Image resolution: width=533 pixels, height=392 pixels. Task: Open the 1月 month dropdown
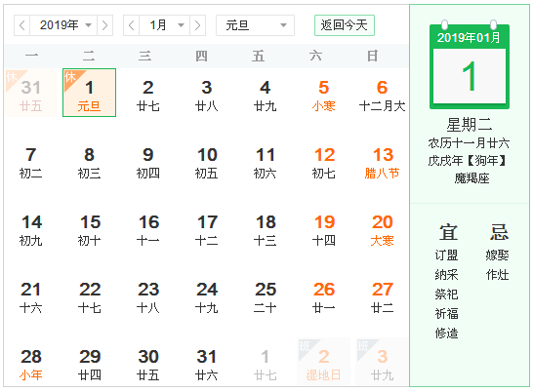[x=165, y=25]
